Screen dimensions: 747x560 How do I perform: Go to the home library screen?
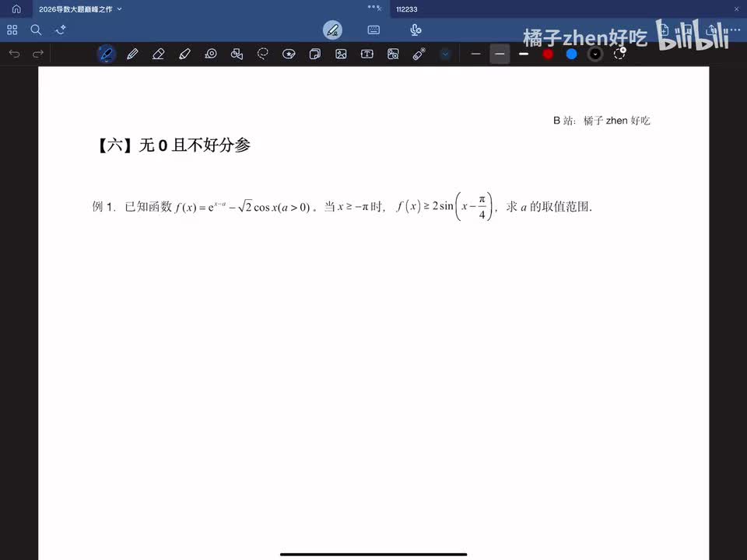16,9
